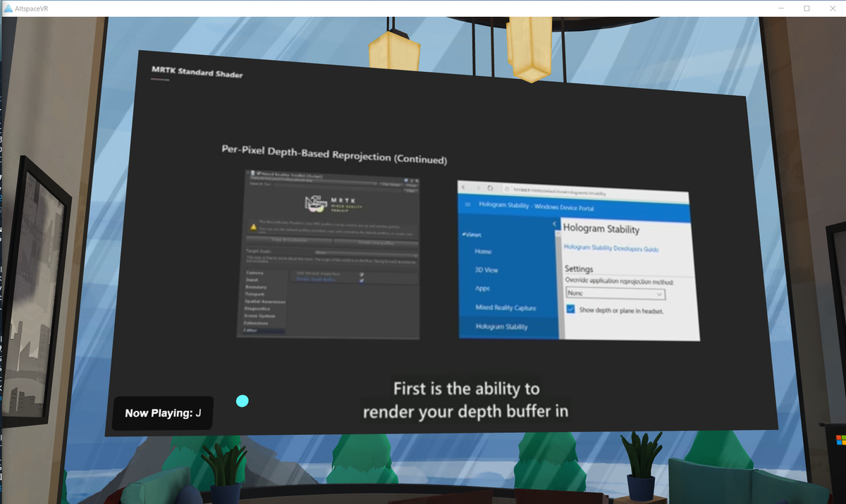
Task: Select Home in Device Portal sidebar
Action: pyautogui.click(x=483, y=252)
